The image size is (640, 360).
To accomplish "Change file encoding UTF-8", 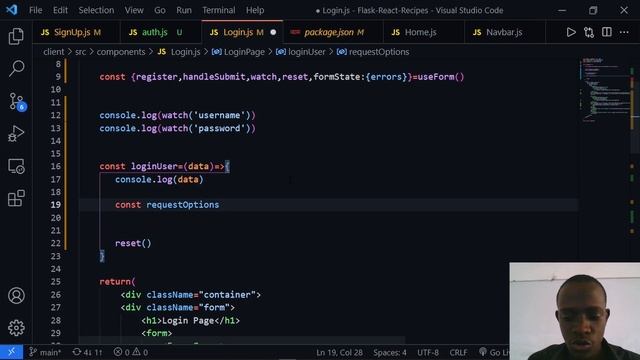I will [428, 352].
